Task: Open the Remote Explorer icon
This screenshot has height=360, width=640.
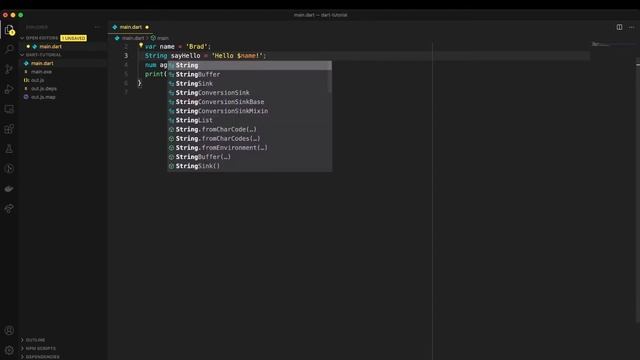Action: click(x=9, y=109)
